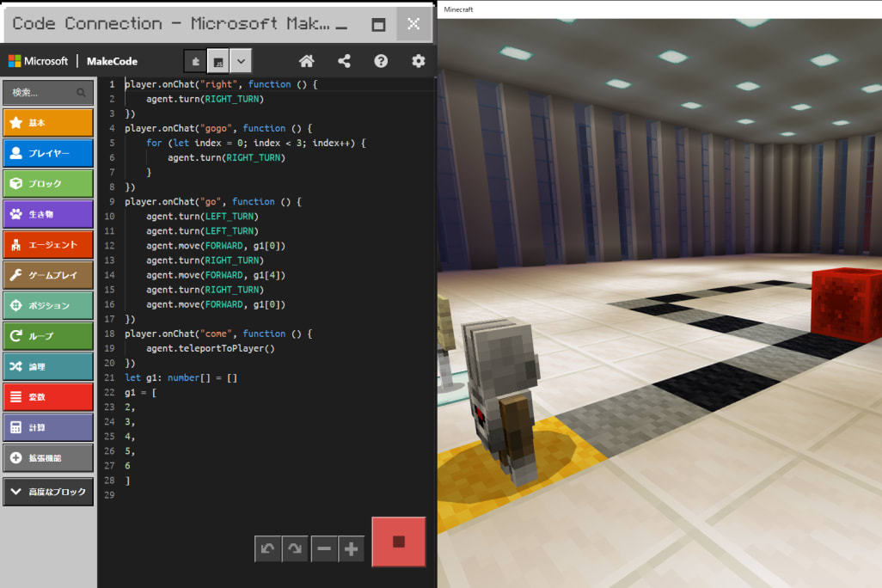882x588 pixels.
Task: Click the share project icon
Action: coord(344,61)
